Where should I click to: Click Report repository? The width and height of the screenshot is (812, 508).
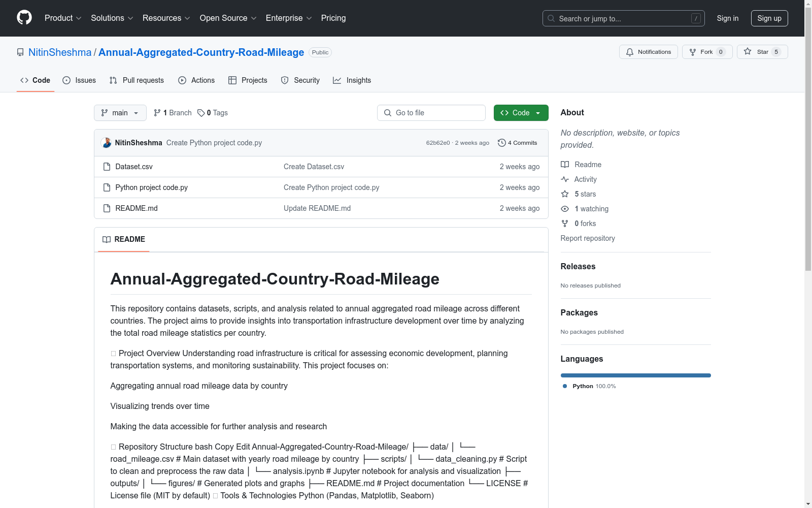[x=588, y=238]
